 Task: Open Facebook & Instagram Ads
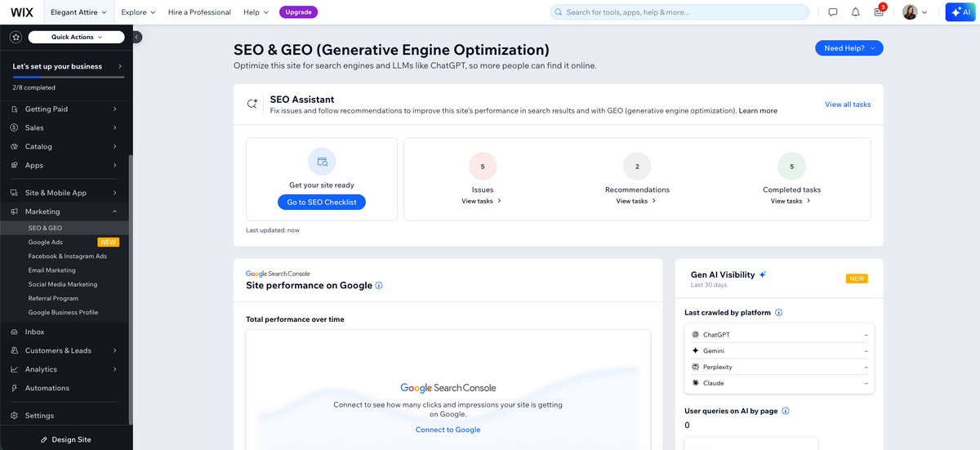(x=66, y=256)
